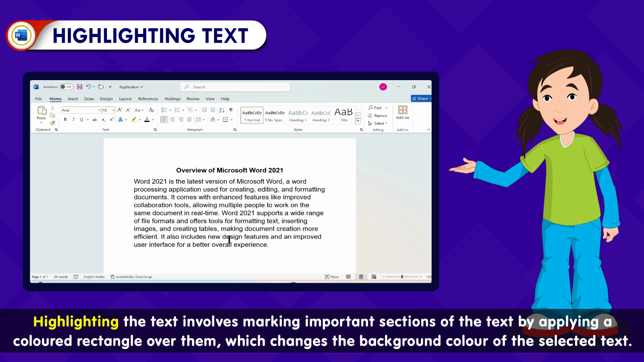
Task: Toggle the AutoSave switch
Action: click(x=66, y=87)
